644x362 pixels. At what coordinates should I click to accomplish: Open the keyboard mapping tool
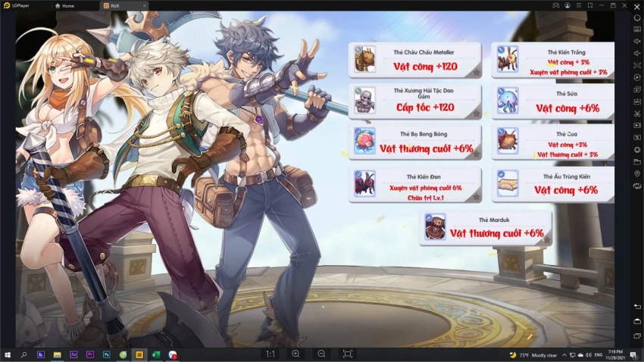pyautogui.click(x=637, y=29)
